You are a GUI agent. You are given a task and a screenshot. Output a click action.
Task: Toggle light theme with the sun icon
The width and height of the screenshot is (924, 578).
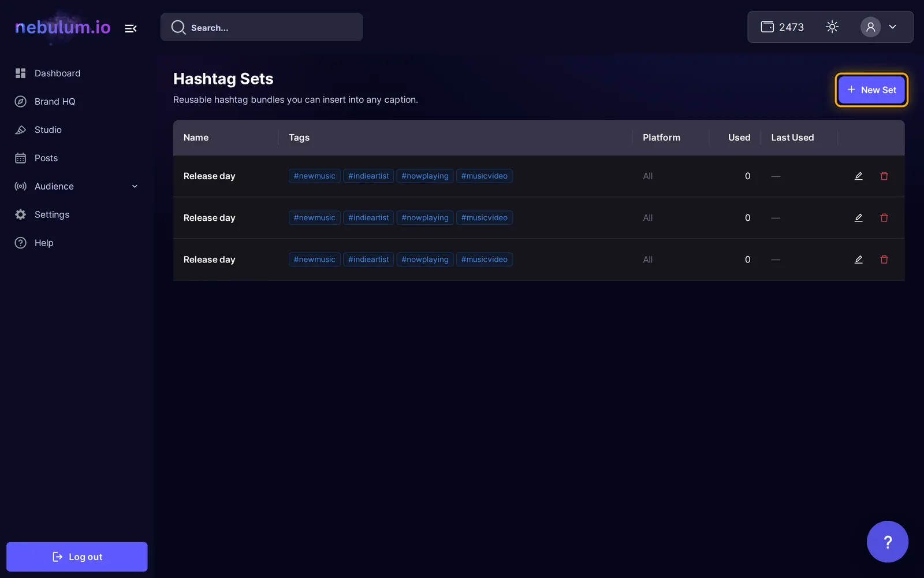tap(832, 27)
